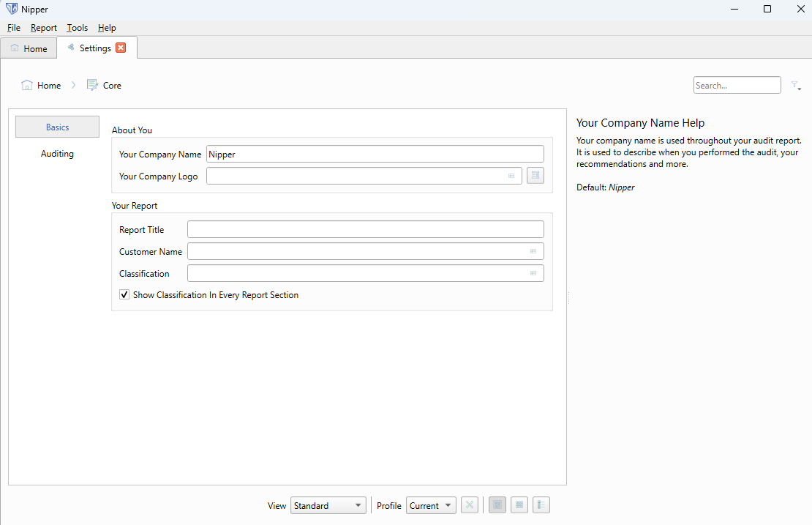Open the Report menu
Viewport: 812px width, 525px height.
(x=43, y=28)
